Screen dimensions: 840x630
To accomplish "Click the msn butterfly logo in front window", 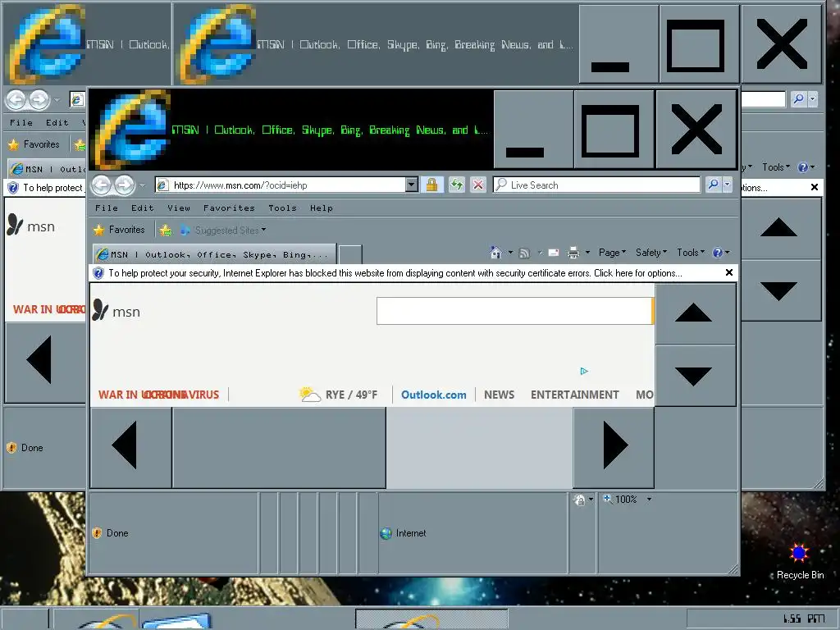I will point(100,310).
